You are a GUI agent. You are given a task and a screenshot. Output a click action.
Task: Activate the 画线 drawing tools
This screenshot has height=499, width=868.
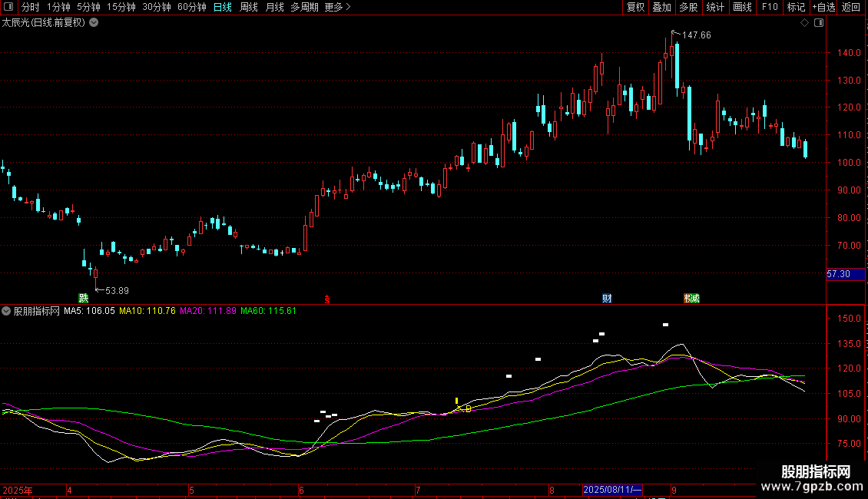(x=742, y=7)
